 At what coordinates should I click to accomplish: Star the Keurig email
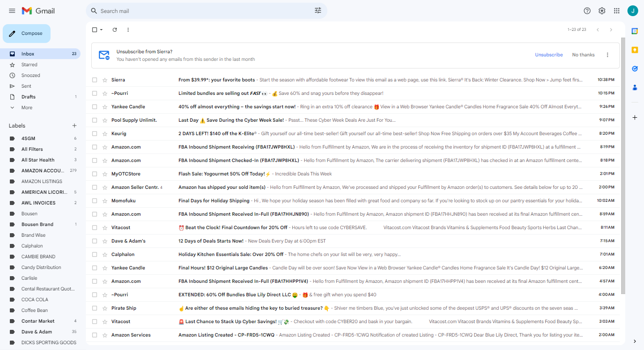(x=105, y=133)
